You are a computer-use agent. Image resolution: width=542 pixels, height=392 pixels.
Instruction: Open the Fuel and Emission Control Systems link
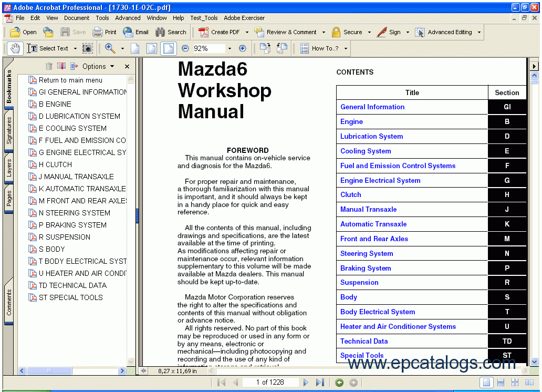398,166
